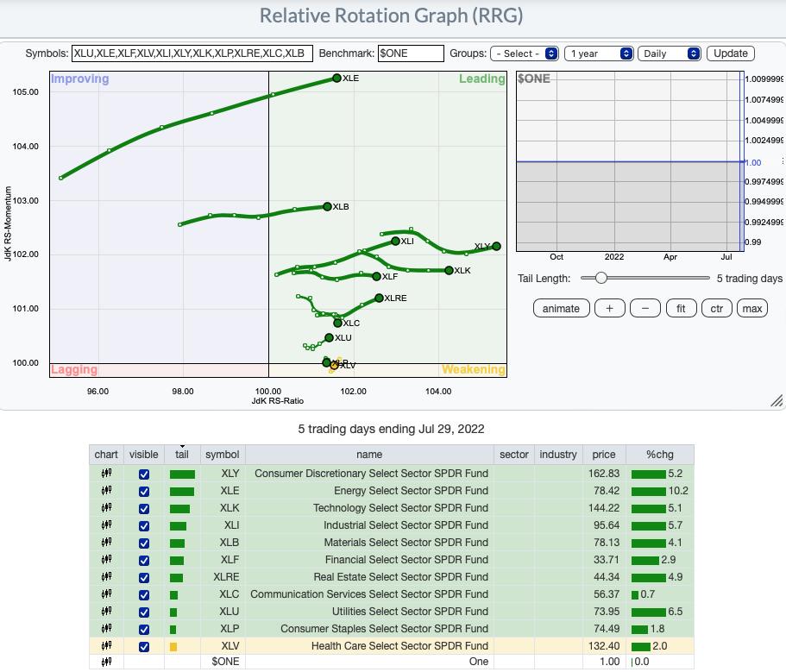
Task: Click the animate button
Action: 561,309
